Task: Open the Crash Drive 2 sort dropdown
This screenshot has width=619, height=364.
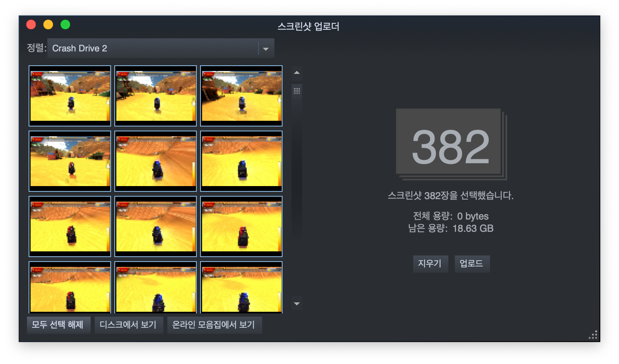Action: (x=160, y=48)
